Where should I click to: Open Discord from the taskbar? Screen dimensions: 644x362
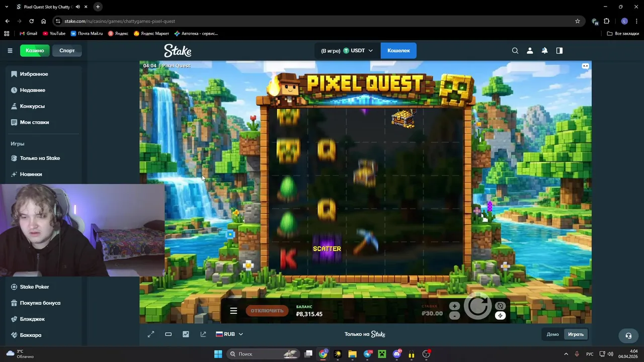(x=397, y=354)
